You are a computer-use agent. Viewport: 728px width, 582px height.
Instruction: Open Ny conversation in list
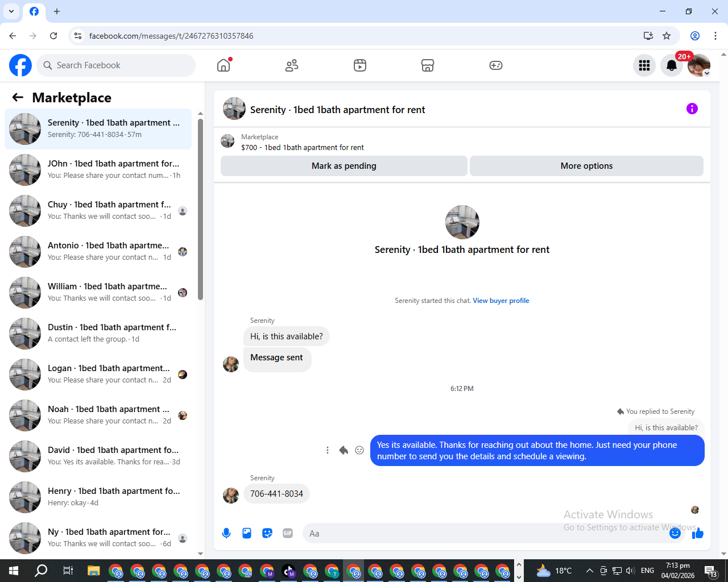click(98, 538)
